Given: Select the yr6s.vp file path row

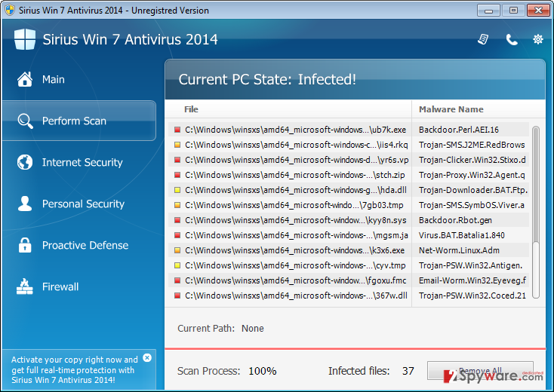Looking at the screenshot, I should [297, 160].
